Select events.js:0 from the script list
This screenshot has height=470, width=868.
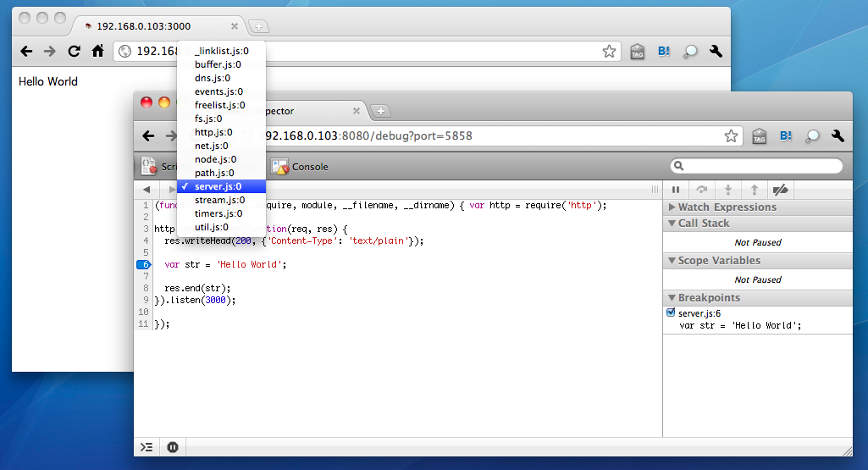pos(218,91)
